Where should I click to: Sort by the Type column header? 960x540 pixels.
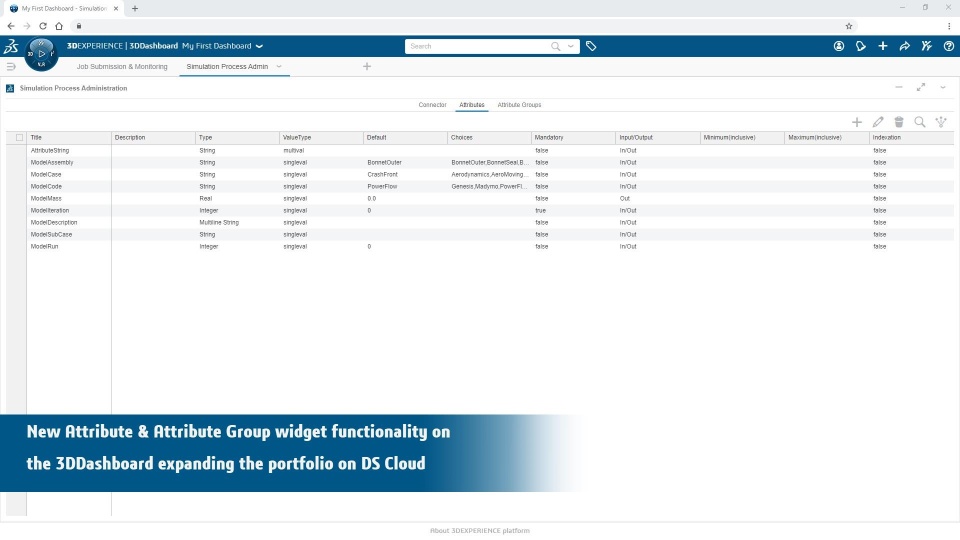click(x=238, y=137)
